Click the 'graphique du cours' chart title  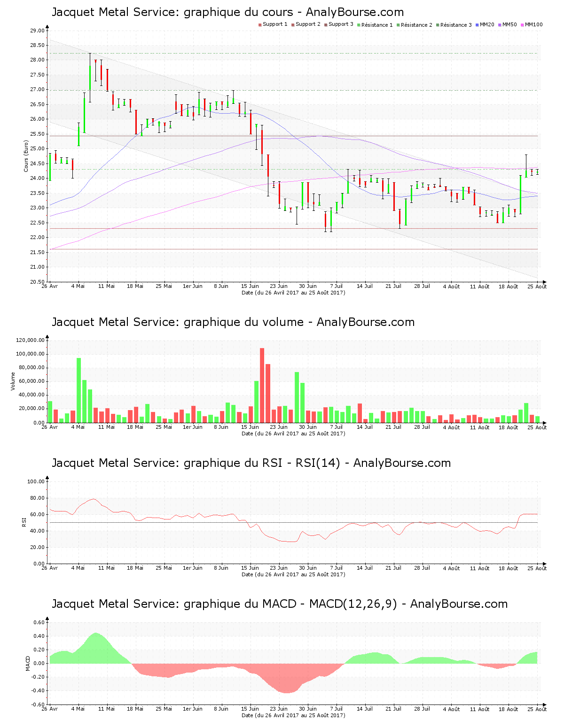(x=227, y=12)
